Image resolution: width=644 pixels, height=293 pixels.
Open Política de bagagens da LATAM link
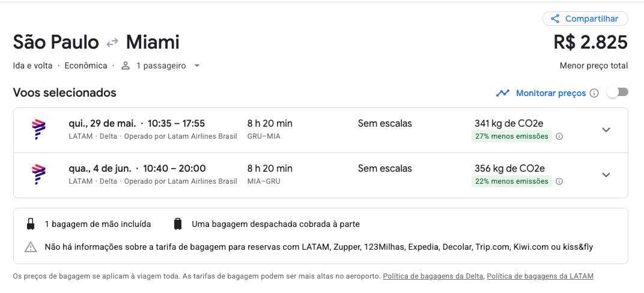tap(540, 276)
